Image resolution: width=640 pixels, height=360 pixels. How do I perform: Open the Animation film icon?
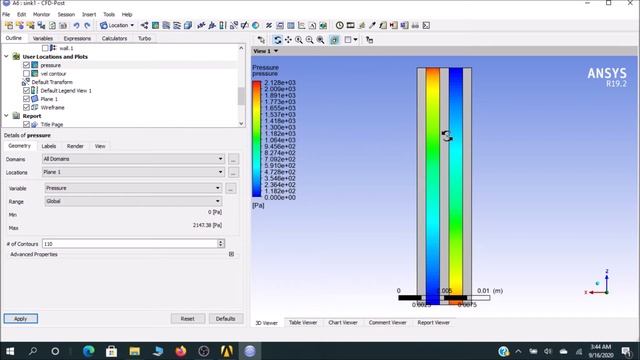pyautogui.click(x=350, y=25)
